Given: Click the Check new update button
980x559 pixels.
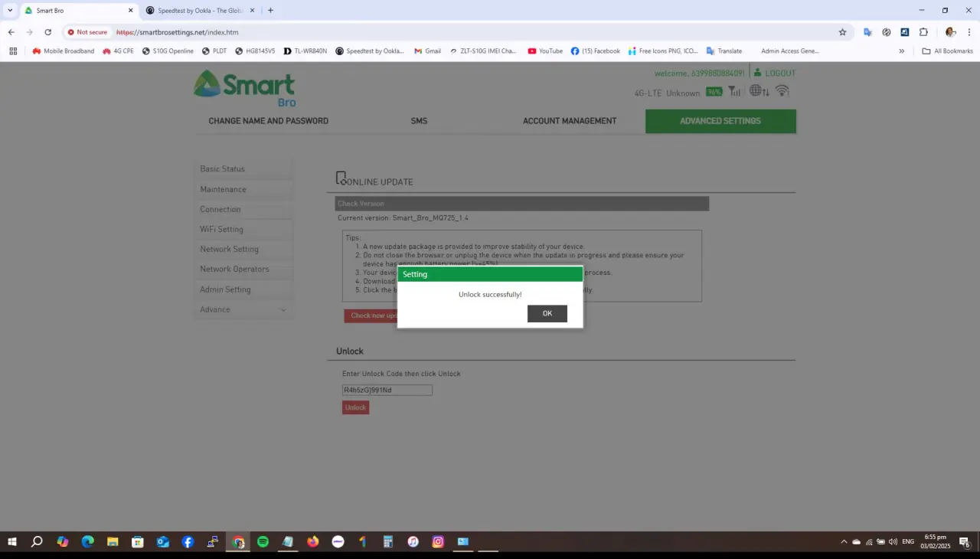Looking at the screenshot, I should coord(371,315).
